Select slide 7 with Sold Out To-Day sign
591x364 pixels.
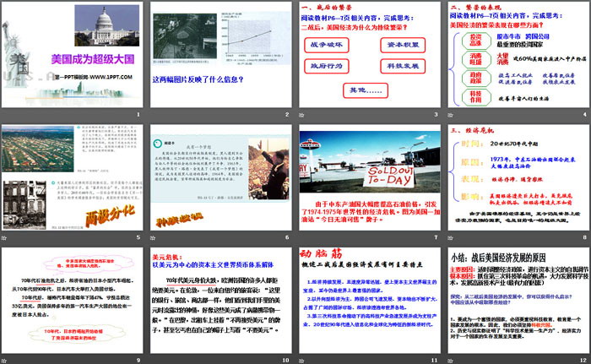(370, 177)
